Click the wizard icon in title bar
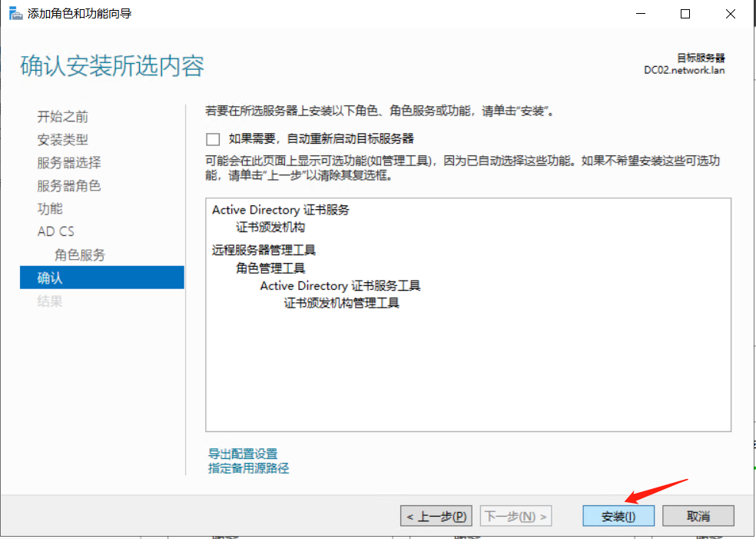The height and width of the screenshot is (539, 756). [15, 14]
